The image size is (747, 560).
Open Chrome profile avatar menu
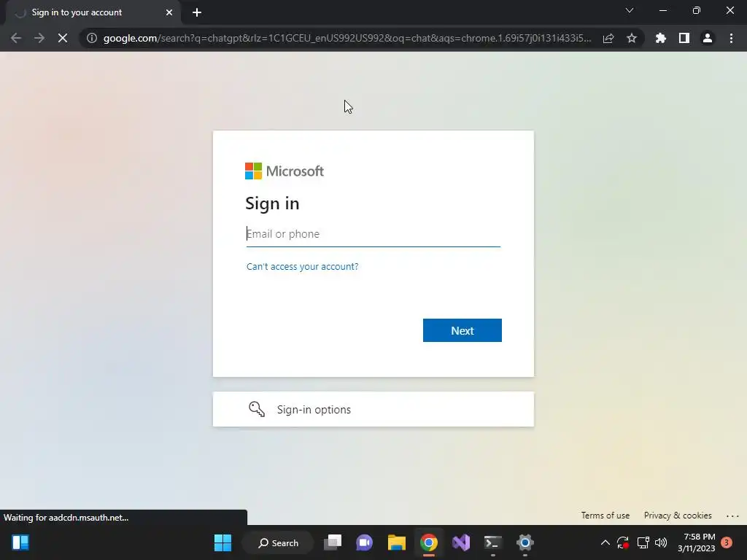click(708, 38)
